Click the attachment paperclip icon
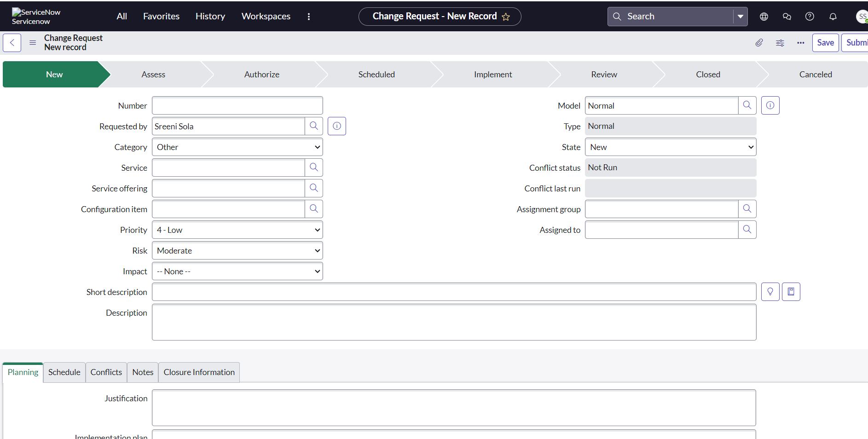Screen dimensions: 868x439 click(x=759, y=43)
